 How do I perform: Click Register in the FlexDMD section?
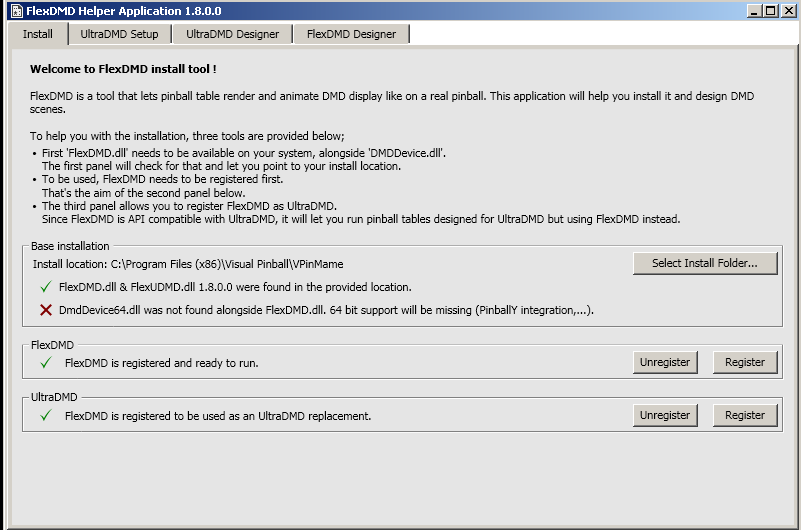tap(745, 362)
